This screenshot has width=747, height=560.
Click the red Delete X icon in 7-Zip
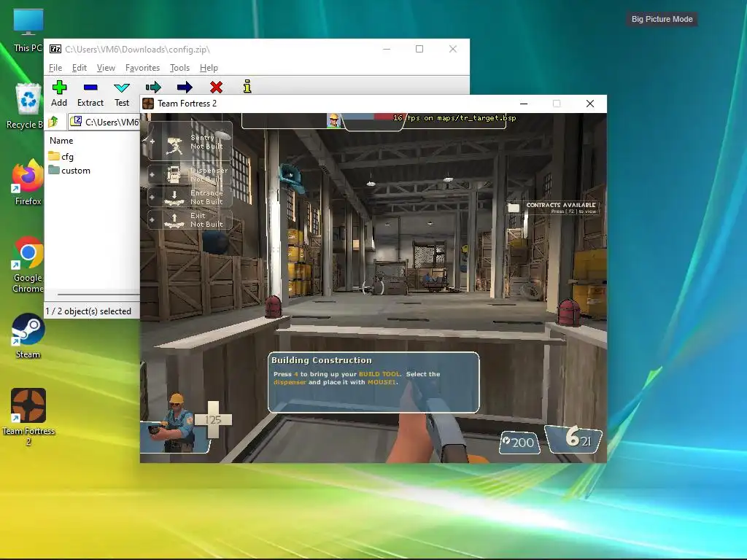click(x=216, y=87)
